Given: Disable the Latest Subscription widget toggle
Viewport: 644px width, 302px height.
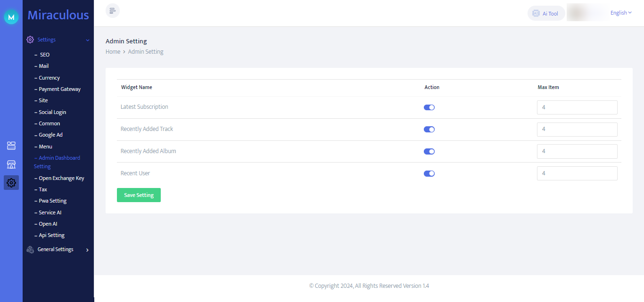Looking at the screenshot, I should coord(429,107).
